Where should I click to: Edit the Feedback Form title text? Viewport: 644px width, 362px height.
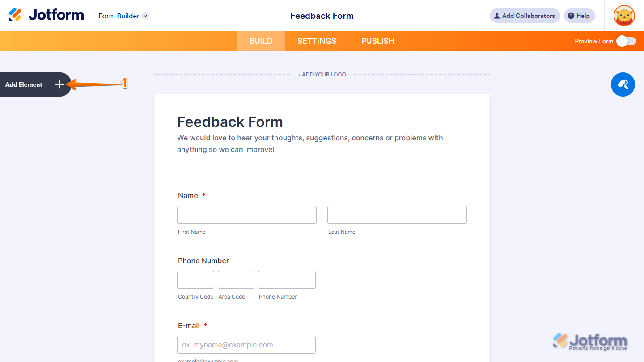(230, 122)
